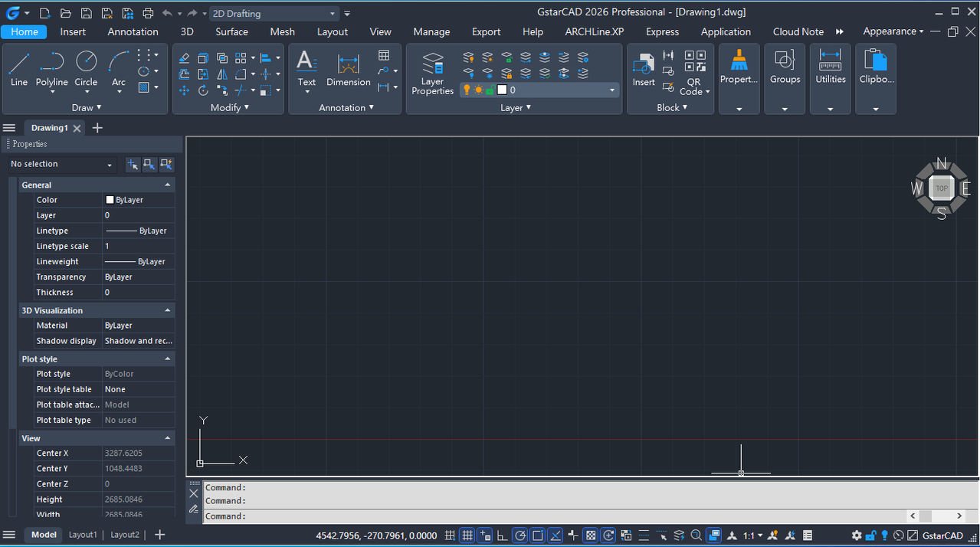The height and width of the screenshot is (547, 980).
Task: Click the Table icon in Annotation panel
Action: pos(384,55)
